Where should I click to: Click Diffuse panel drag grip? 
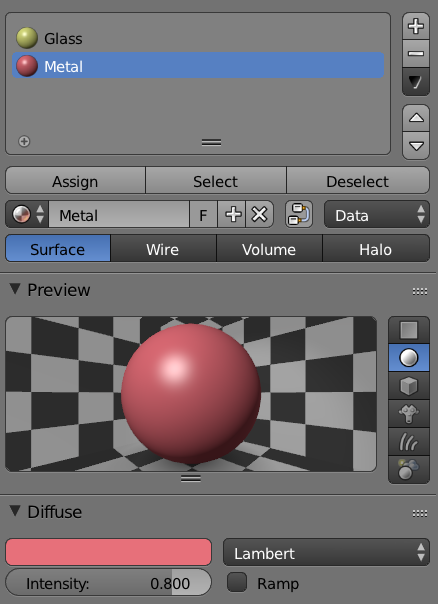(x=420, y=513)
